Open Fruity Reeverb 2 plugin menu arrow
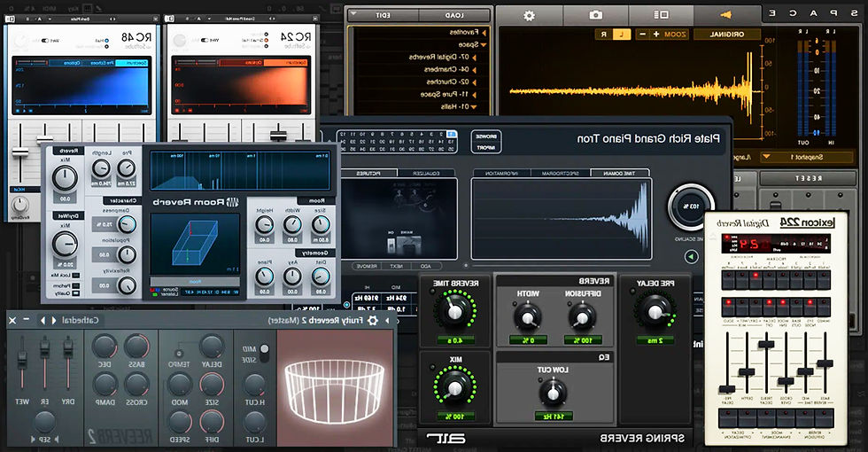868x452 pixels. click(387, 320)
